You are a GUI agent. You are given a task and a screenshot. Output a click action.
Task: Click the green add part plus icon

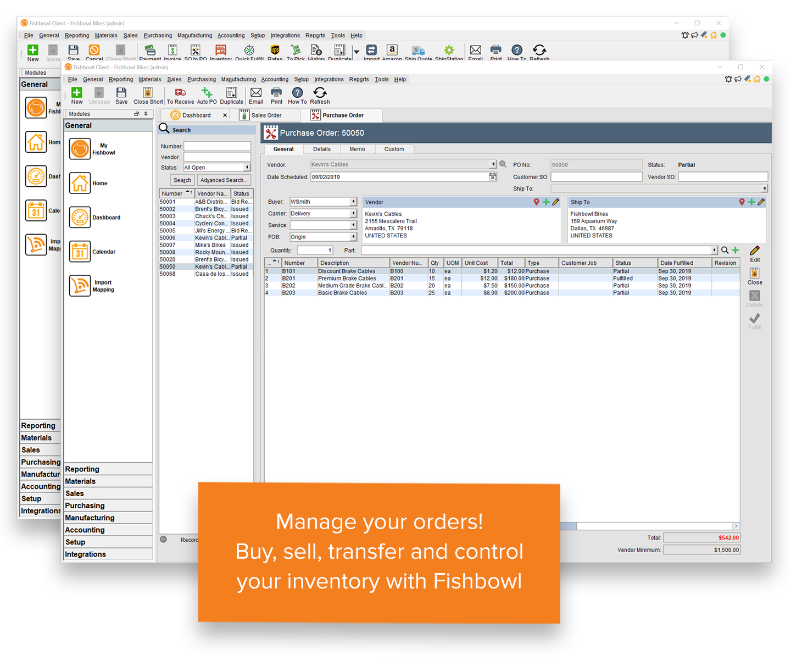click(x=736, y=250)
